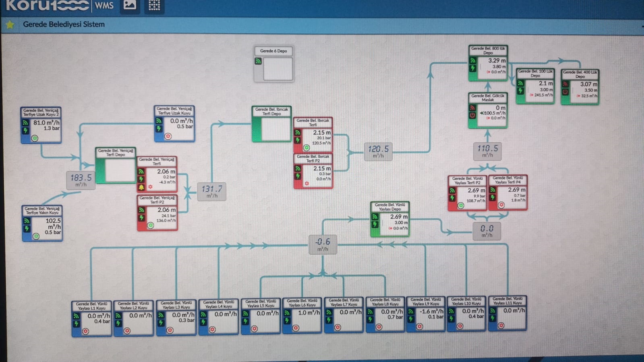Click 2.69 m level on Yünlü Yaylası Depo
The image size is (644, 362).
pyautogui.click(x=399, y=217)
